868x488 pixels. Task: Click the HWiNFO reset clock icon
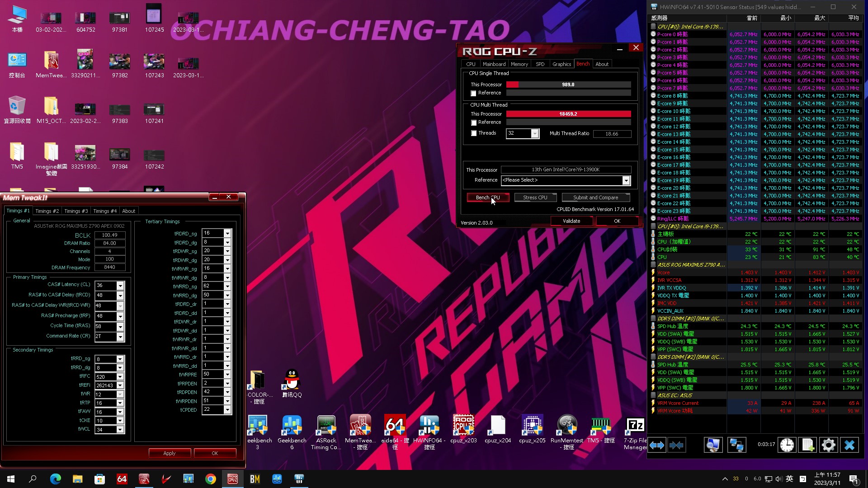pyautogui.click(x=787, y=445)
